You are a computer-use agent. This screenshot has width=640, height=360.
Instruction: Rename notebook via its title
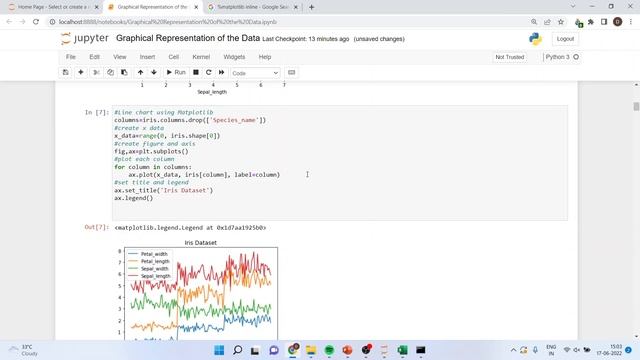point(188,38)
